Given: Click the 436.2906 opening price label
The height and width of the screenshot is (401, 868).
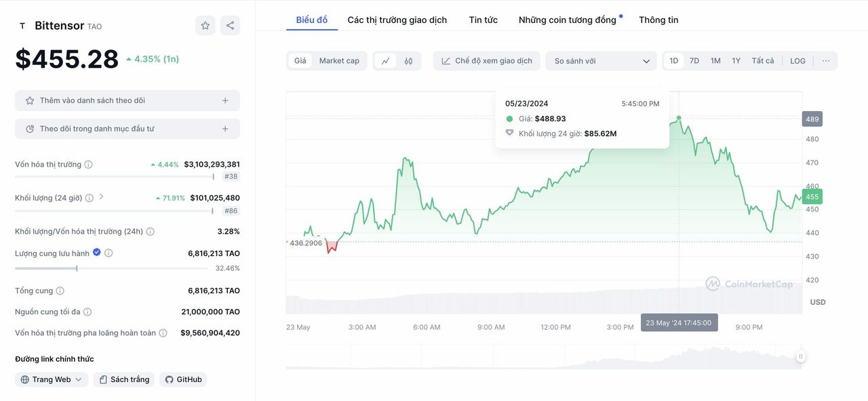Looking at the screenshot, I should coord(305,242).
